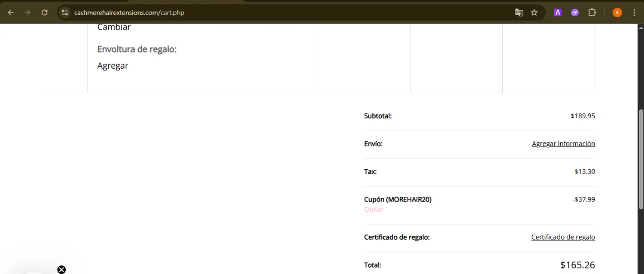The height and width of the screenshot is (274, 644).
Task: Bookmark this page with the star
Action: click(534, 12)
